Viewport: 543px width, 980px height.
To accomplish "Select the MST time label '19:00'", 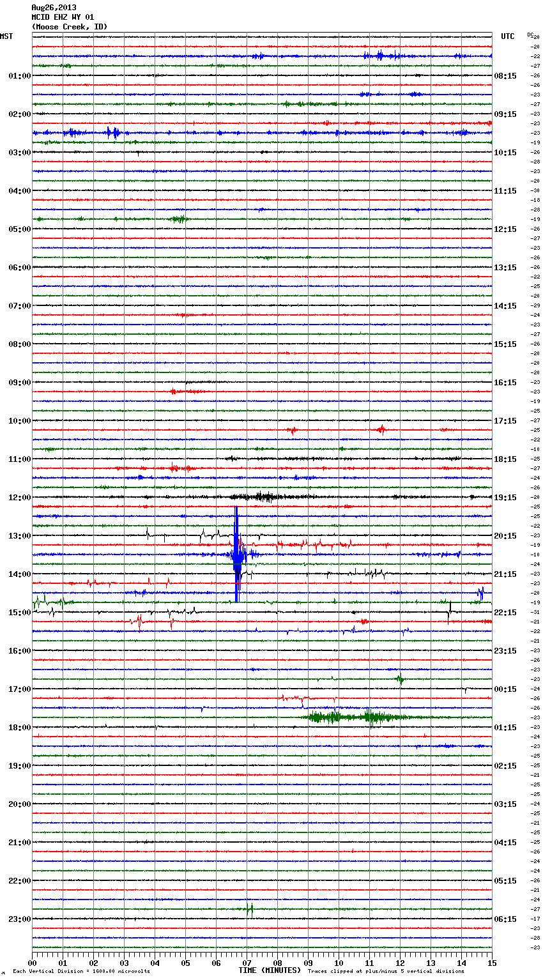I will [19, 765].
